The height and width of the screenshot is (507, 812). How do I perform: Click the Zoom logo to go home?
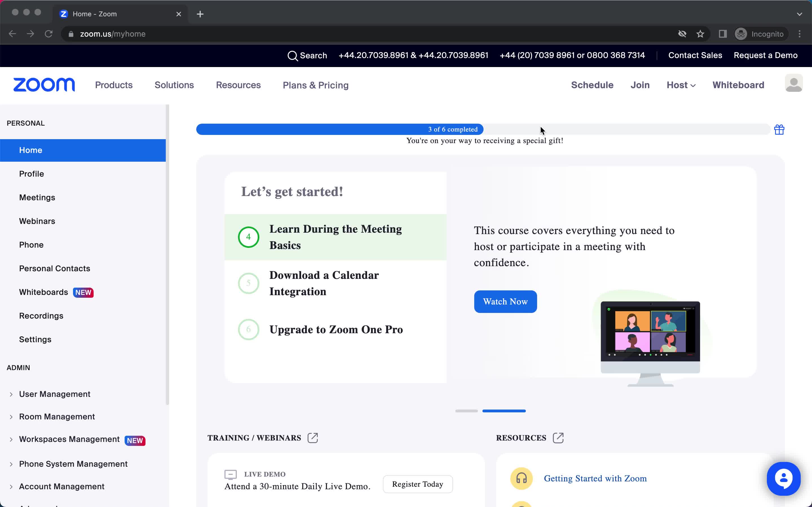tap(45, 85)
